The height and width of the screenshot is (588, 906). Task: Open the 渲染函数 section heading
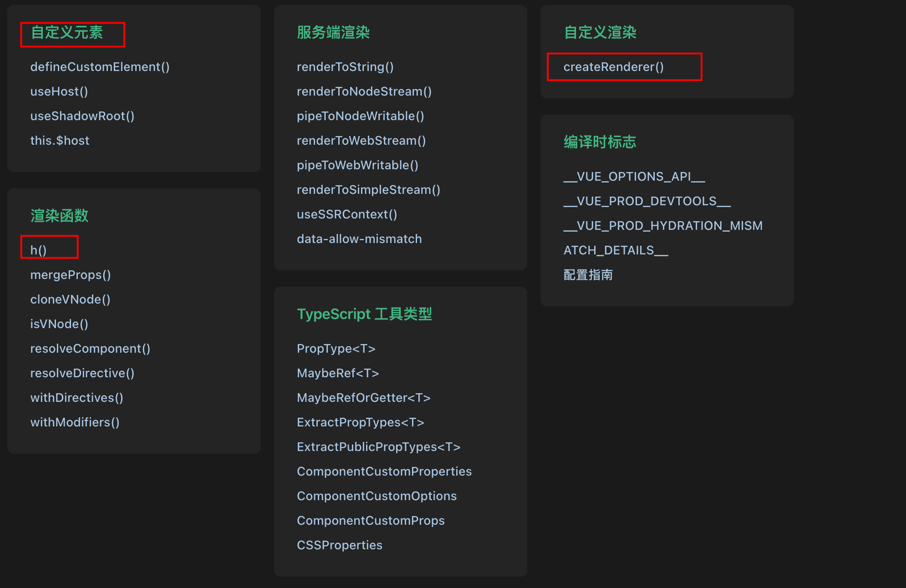pos(59,216)
